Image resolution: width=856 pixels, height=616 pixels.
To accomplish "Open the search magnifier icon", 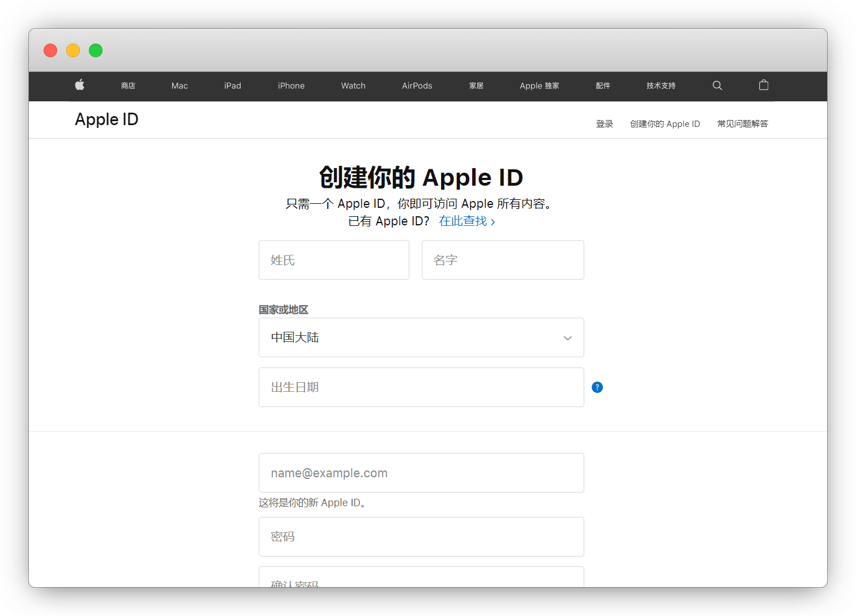I will point(717,85).
